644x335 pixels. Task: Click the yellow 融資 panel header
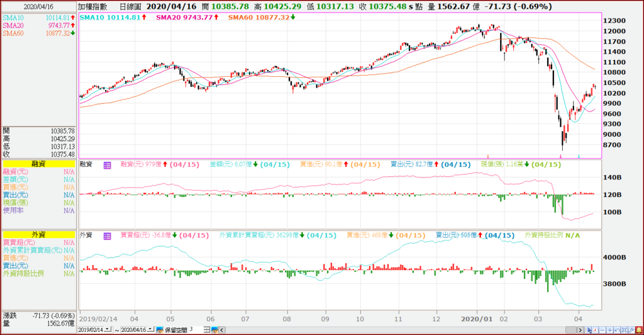[38, 164]
